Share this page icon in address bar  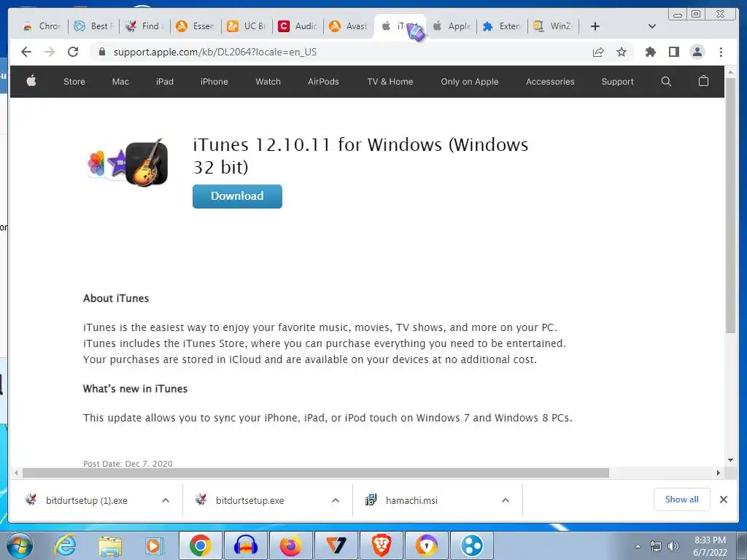click(598, 52)
